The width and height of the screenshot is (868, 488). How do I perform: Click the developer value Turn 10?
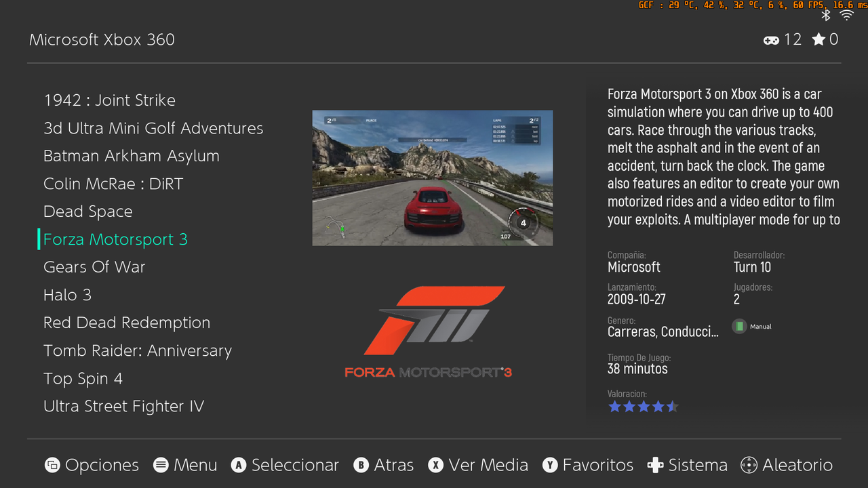[x=752, y=267]
